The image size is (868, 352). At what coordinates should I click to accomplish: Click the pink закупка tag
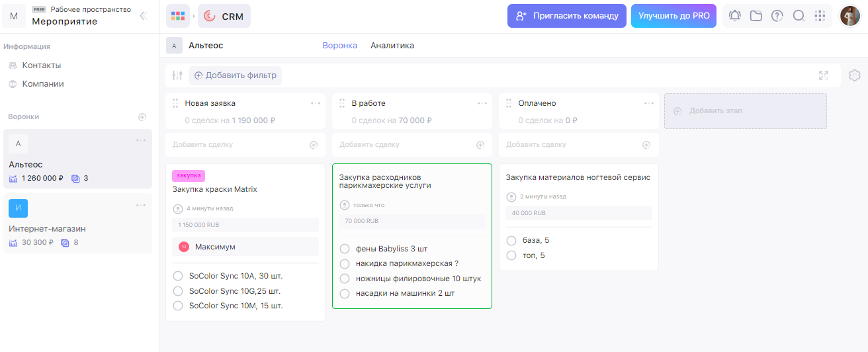[189, 175]
